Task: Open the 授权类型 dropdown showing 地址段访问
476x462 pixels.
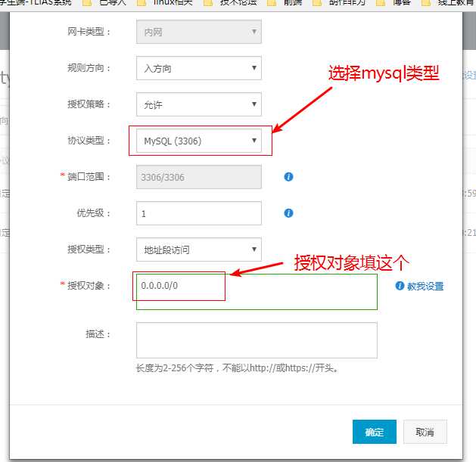Action: 199,250
